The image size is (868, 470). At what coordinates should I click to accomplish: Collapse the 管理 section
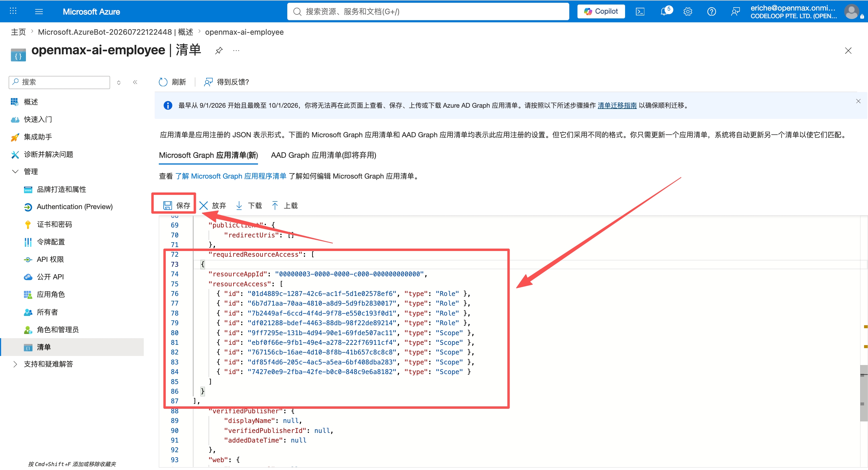click(x=15, y=172)
